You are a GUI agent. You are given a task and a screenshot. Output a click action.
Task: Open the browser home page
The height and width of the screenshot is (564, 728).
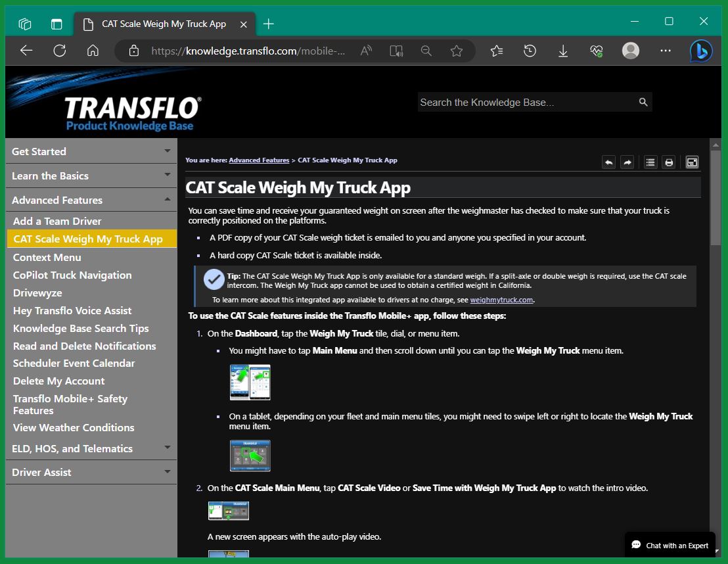(x=93, y=51)
